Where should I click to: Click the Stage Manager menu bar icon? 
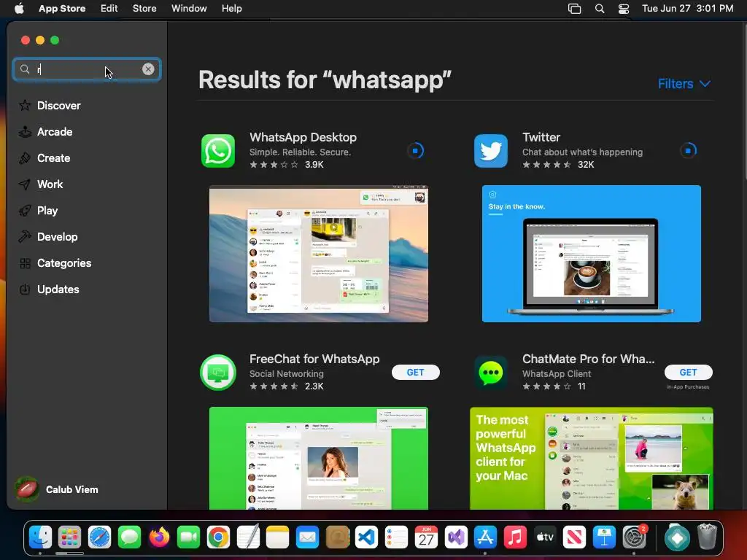[x=575, y=9]
